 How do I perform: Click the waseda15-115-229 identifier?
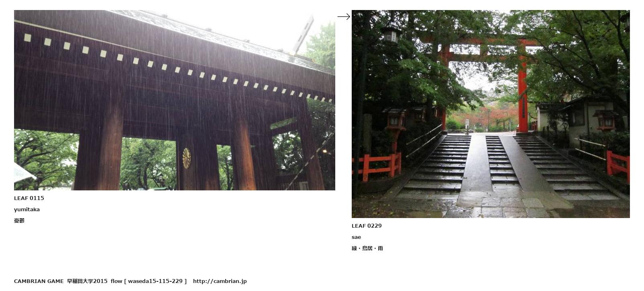[155, 281]
